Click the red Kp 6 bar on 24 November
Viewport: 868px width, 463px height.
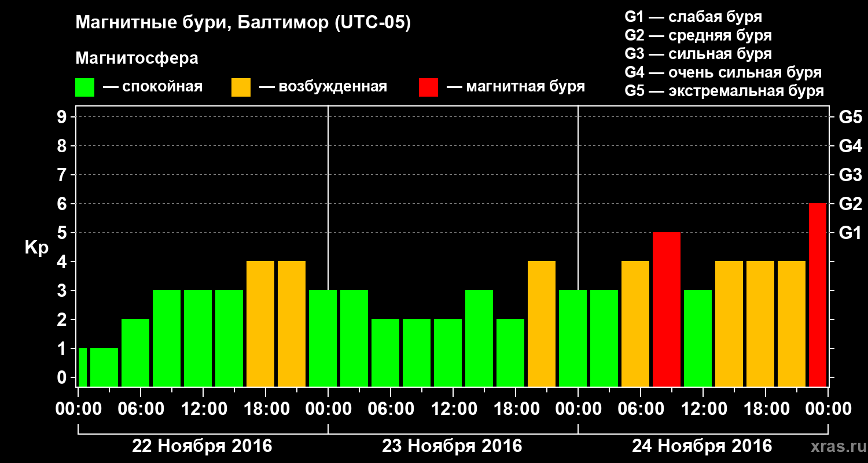point(817,295)
